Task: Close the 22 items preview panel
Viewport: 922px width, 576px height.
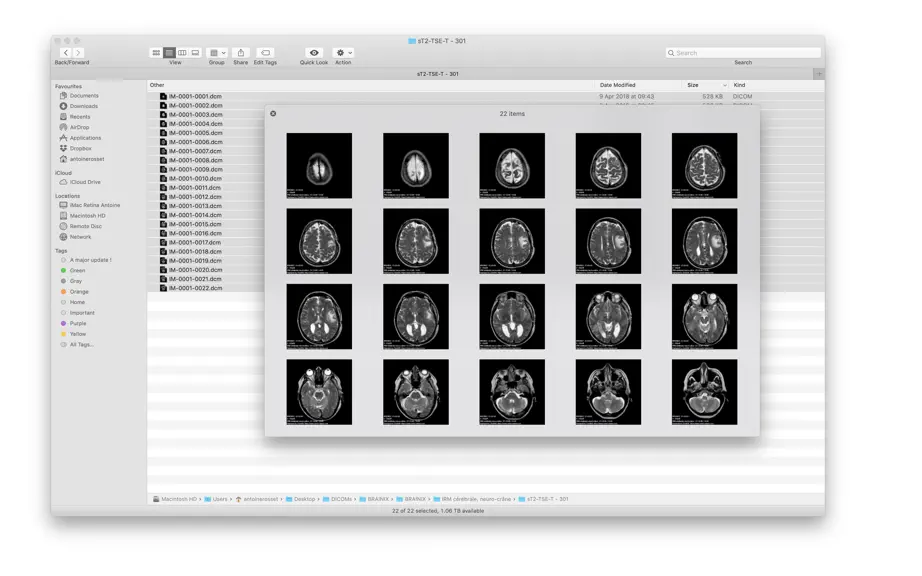Action: pos(273,113)
